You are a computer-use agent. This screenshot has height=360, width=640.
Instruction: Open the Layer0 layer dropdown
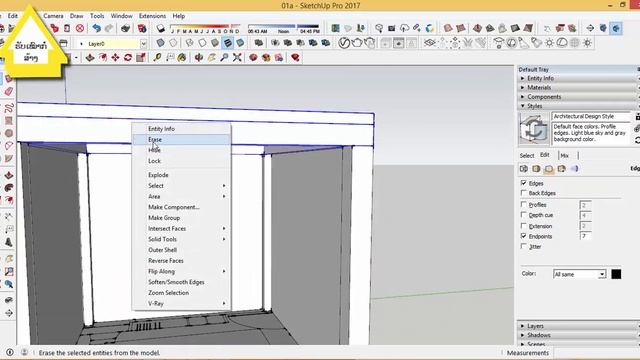pos(144,44)
